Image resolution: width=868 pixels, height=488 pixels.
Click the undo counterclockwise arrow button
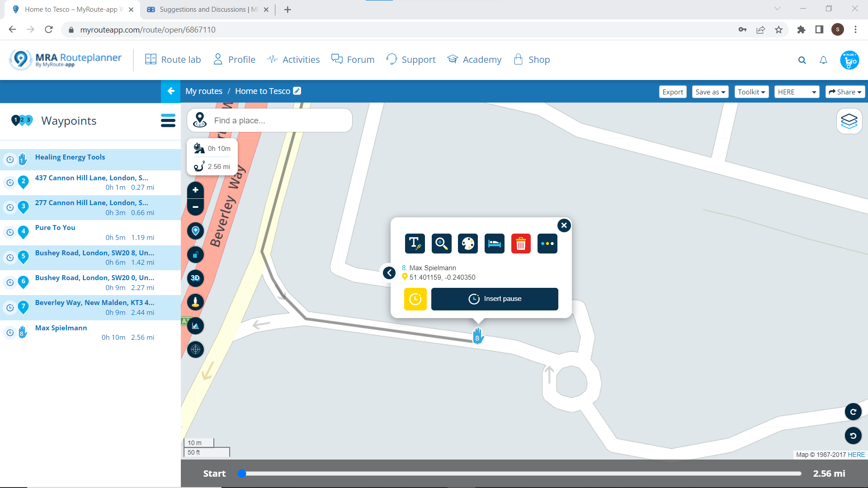pyautogui.click(x=853, y=436)
